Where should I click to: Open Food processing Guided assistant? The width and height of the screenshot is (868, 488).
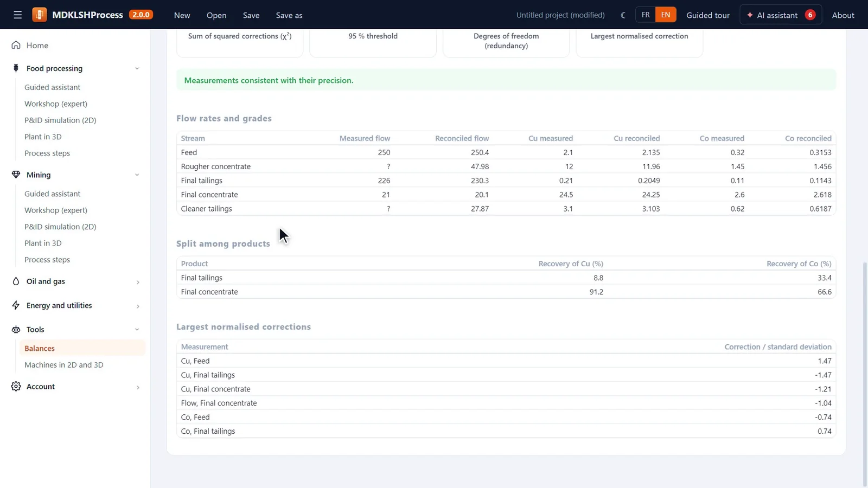pyautogui.click(x=52, y=87)
